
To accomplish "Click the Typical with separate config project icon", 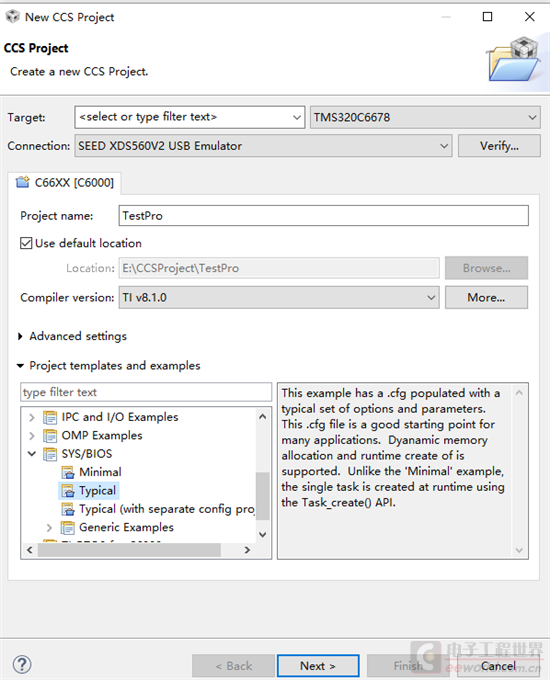I will coord(68,509).
